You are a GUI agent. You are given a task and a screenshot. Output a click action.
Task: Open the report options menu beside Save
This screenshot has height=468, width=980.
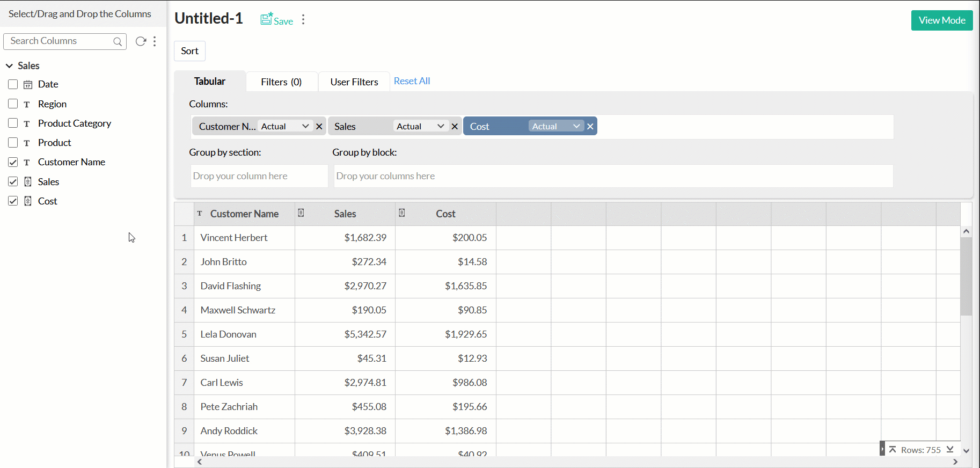point(303,20)
